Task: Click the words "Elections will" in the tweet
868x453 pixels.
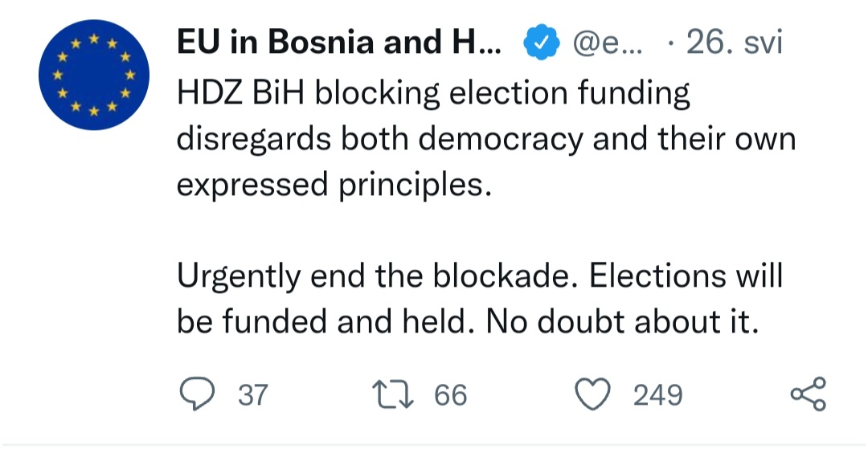Action: (x=686, y=277)
